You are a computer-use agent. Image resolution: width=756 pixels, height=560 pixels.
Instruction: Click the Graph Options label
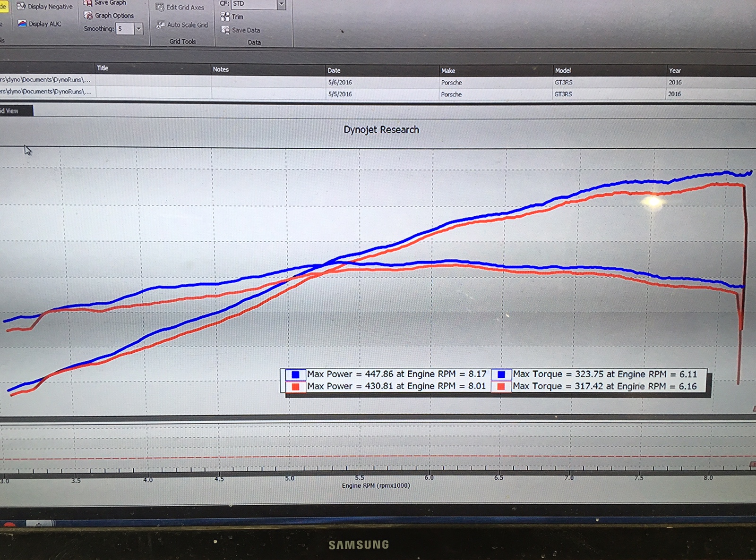click(x=114, y=16)
